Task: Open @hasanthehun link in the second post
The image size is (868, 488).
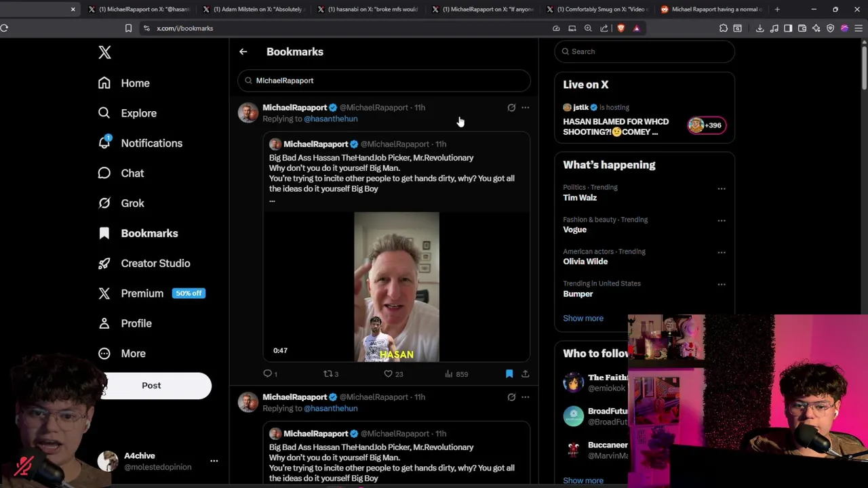Action: [x=330, y=408]
